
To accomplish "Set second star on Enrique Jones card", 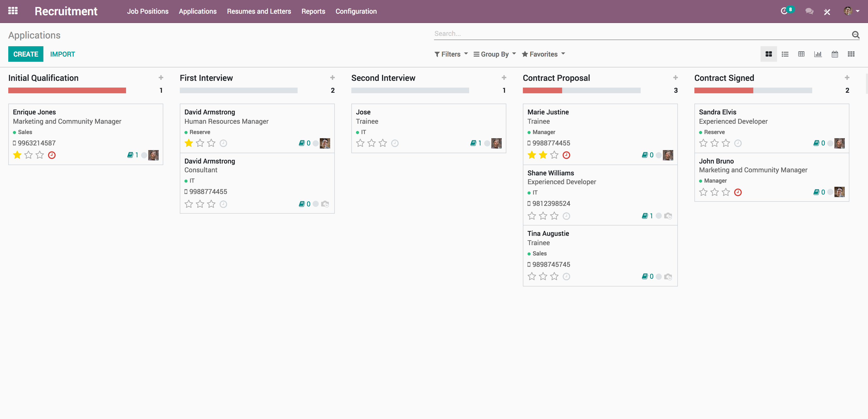I will pos(29,155).
